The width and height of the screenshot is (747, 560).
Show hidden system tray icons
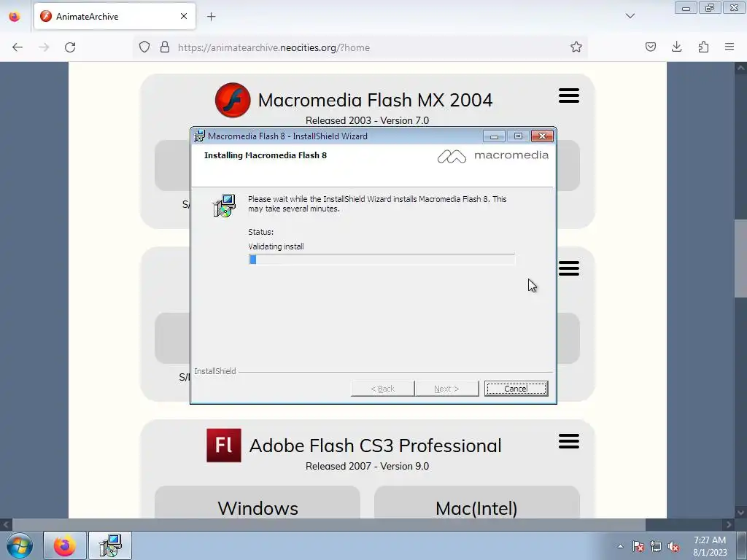(x=620, y=546)
